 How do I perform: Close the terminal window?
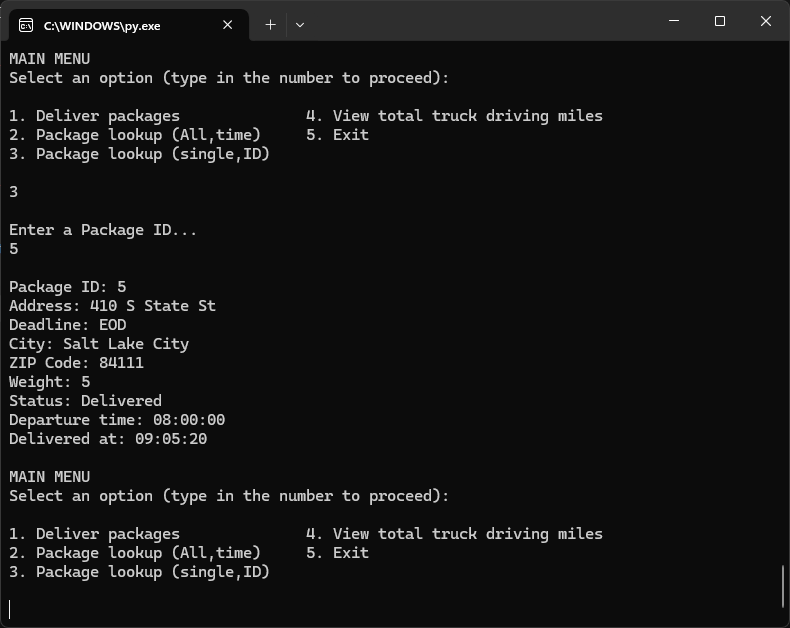[x=766, y=21]
